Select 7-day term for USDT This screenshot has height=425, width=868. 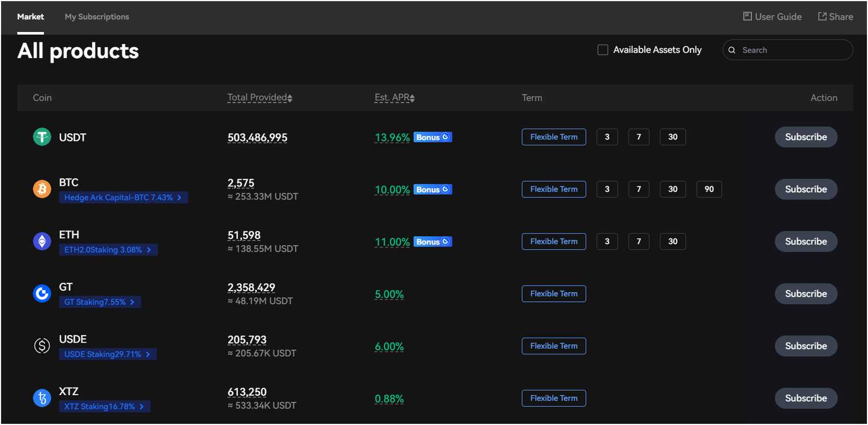tap(639, 137)
